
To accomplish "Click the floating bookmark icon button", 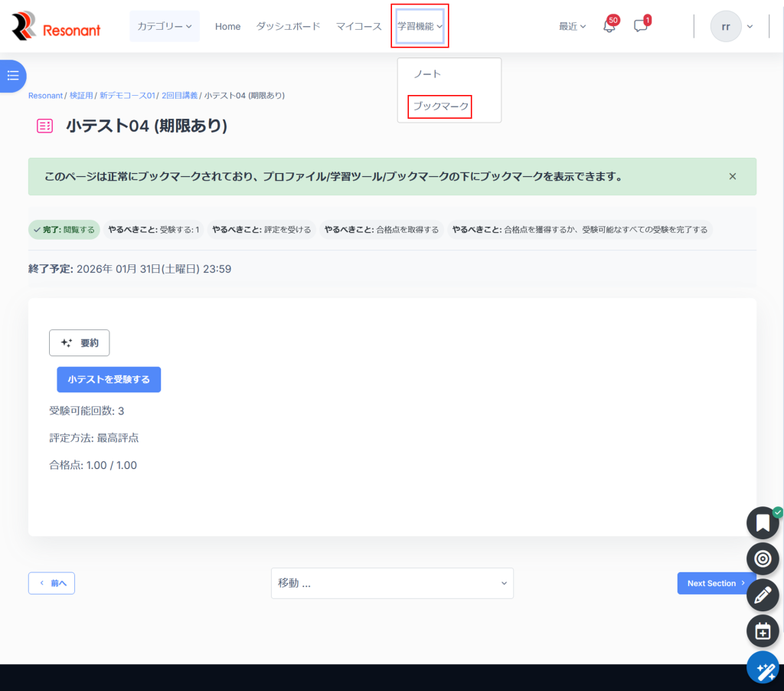I will [x=762, y=522].
